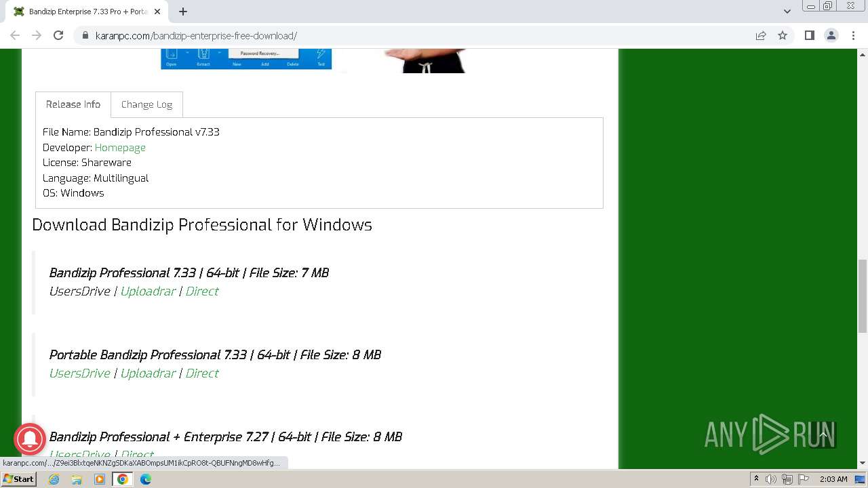Viewport: 868px width, 488px height.
Task: View site information via the padlock icon
Action: click(x=85, y=36)
